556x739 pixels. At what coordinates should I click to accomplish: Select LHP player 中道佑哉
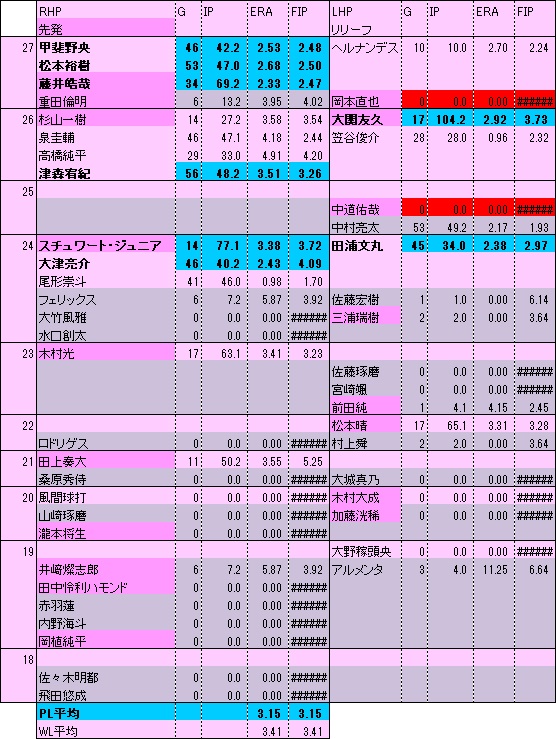365,209
